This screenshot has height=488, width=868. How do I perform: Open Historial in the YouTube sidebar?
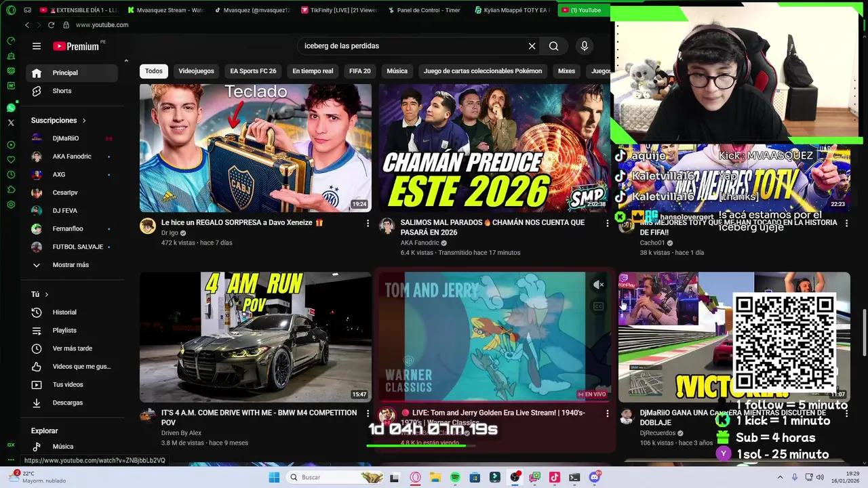click(73, 312)
